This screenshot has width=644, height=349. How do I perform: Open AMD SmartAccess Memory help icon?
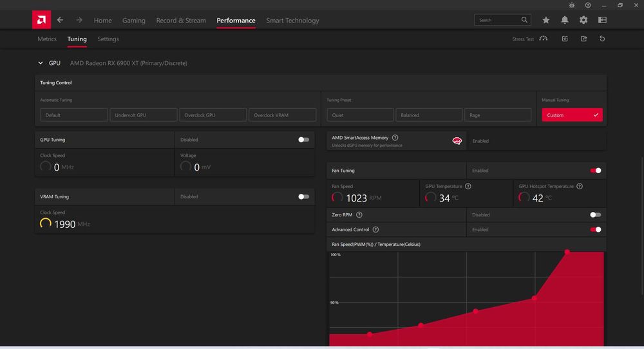click(395, 138)
